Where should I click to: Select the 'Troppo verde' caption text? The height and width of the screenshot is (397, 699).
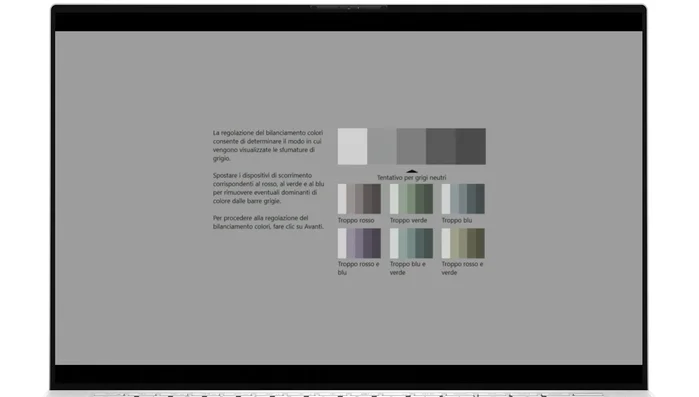pos(408,220)
